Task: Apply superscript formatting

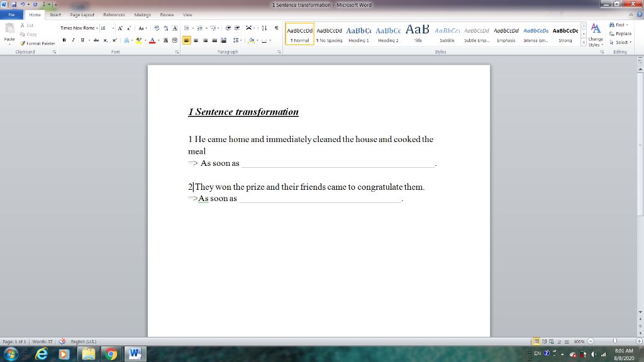Action: (x=114, y=40)
